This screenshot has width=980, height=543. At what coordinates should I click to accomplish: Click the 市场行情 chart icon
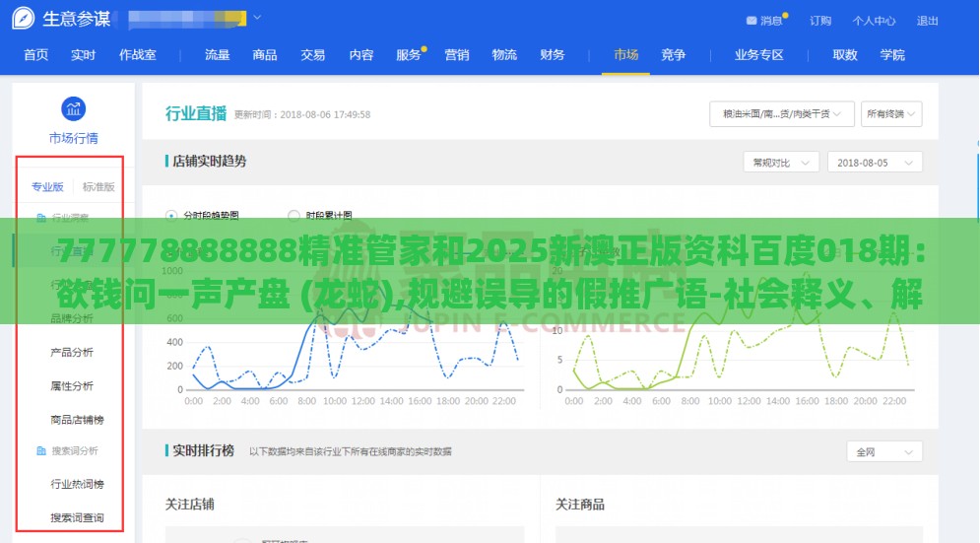point(73,108)
